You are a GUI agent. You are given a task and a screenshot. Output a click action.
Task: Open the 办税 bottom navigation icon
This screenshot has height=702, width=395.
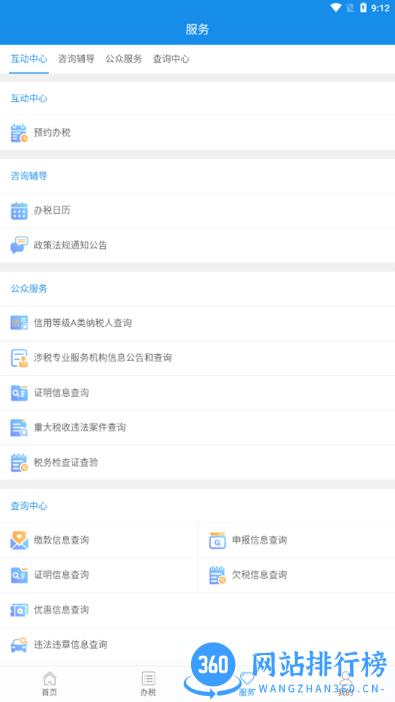click(x=148, y=678)
